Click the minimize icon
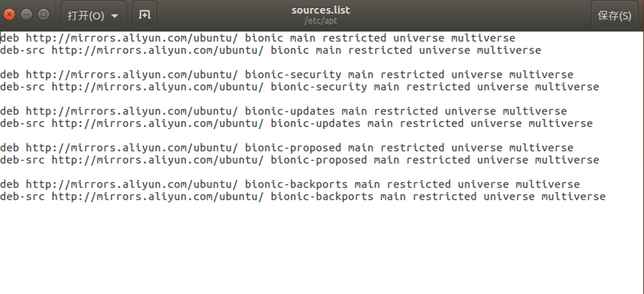Image resolution: width=644 pixels, height=294 pixels. coord(27,14)
